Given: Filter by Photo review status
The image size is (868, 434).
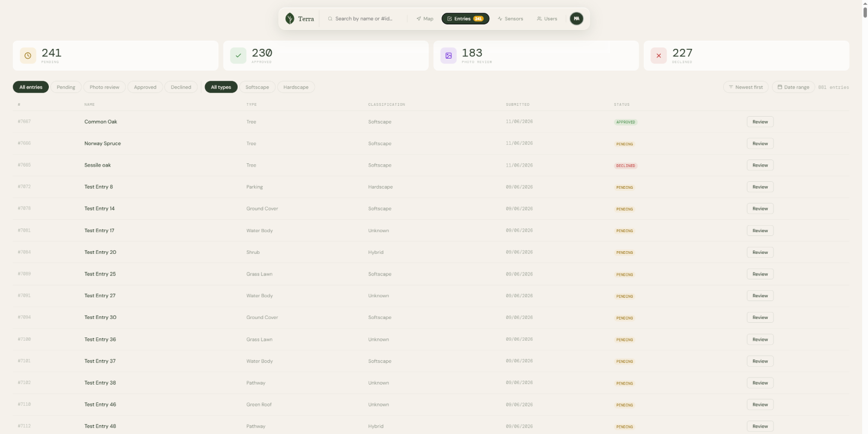Looking at the screenshot, I should pyautogui.click(x=105, y=87).
